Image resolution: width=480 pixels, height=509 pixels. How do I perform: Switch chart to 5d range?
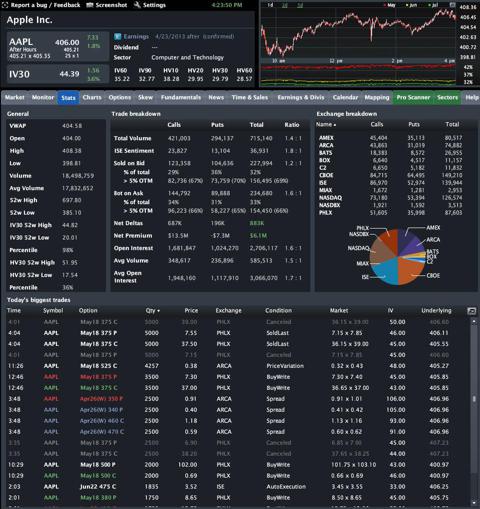pos(300,5)
